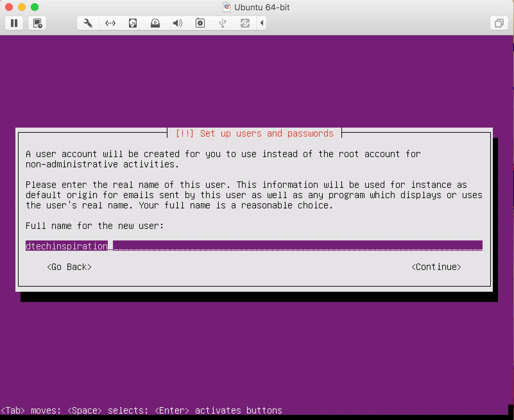Activate the Continue button
The height and width of the screenshot is (420, 514).
(x=436, y=267)
